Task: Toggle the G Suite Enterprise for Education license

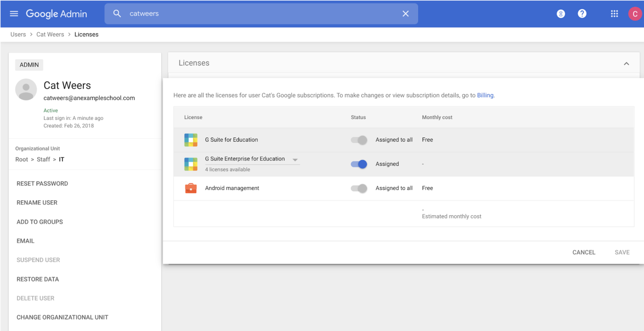Action: click(x=360, y=164)
